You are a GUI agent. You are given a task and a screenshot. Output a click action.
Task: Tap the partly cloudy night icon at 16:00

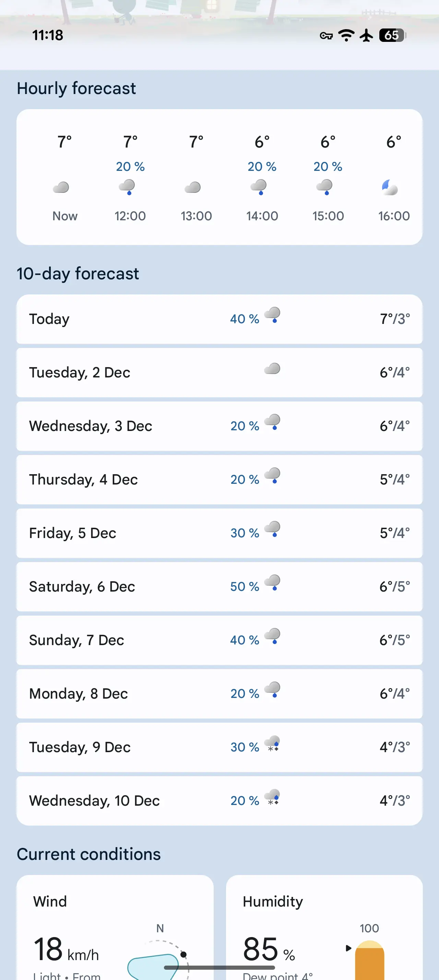[390, 187]
